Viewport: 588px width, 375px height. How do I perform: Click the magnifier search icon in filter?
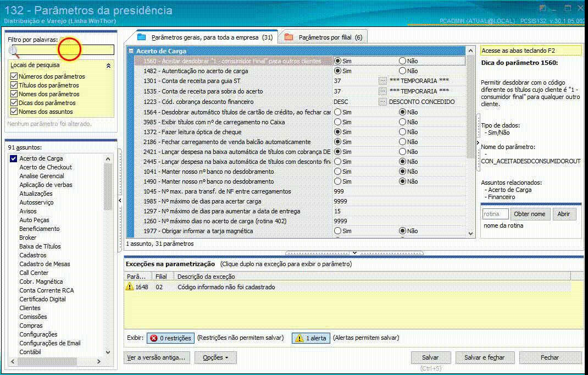pos(14,51)
